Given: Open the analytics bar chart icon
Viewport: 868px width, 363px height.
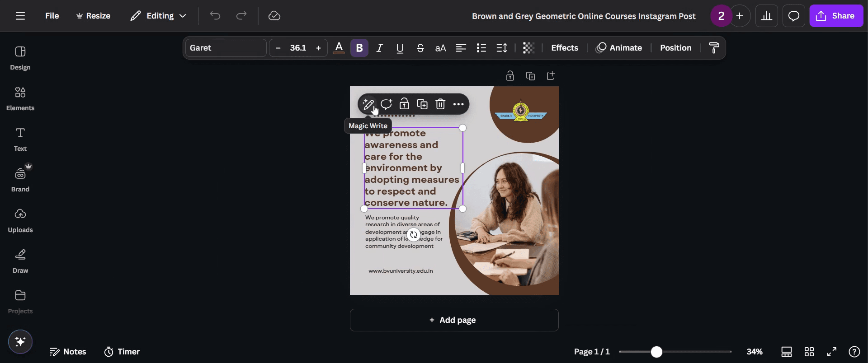Looking at the screenshot, I should (x=767, y=16).
